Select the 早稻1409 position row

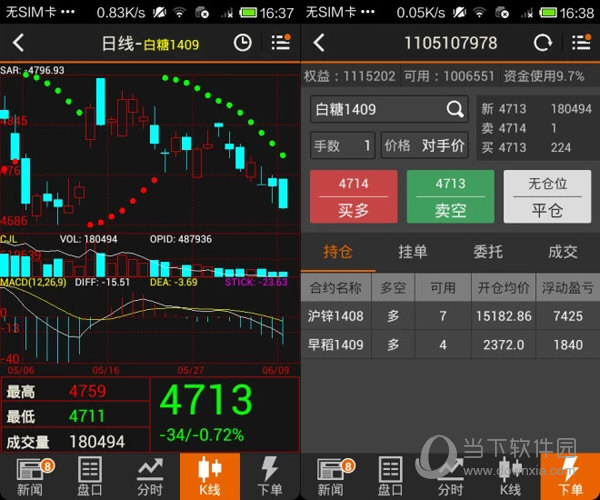tap(450, 345)
